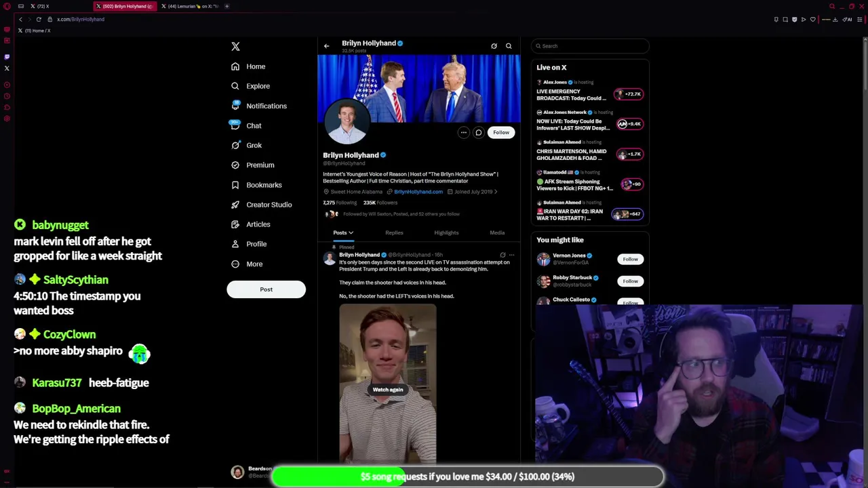View the 235K Followers list

(x=380, y=203)
